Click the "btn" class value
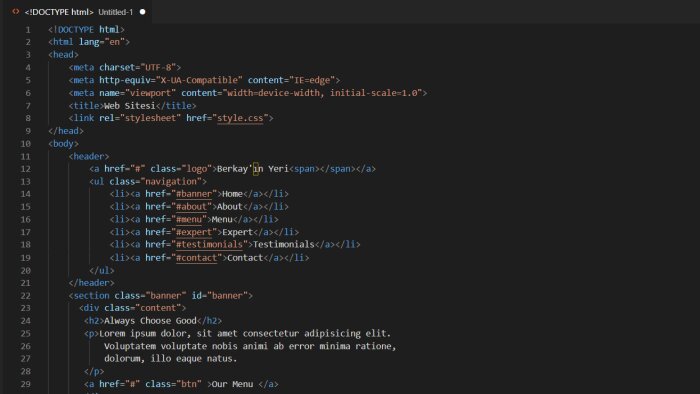This screenshot has width=700, height=394. tap(189, 384)
